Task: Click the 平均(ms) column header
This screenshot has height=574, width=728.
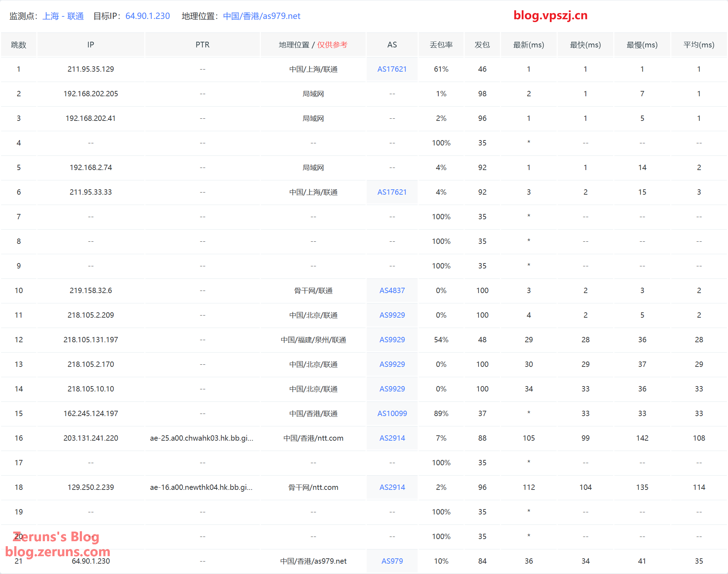Action: 698,45
